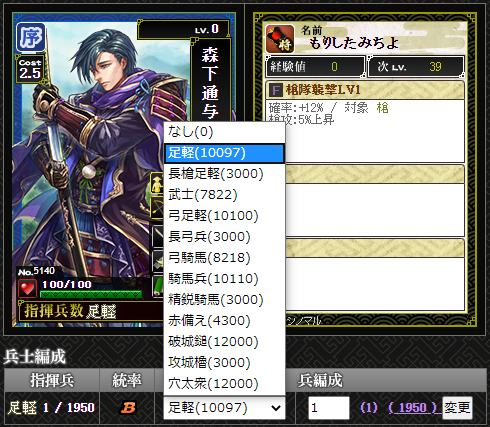Click the yellow foot soldier aptitude icon
This screenshot has height=427, width=490.
157,183
